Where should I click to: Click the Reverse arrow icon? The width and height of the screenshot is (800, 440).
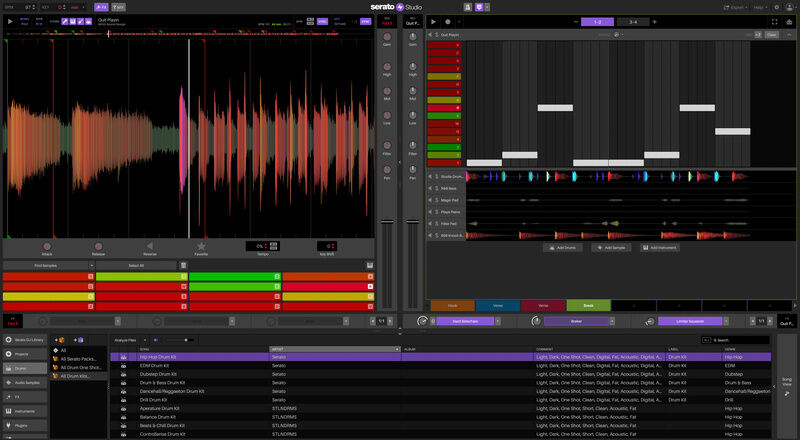[149, 247]
